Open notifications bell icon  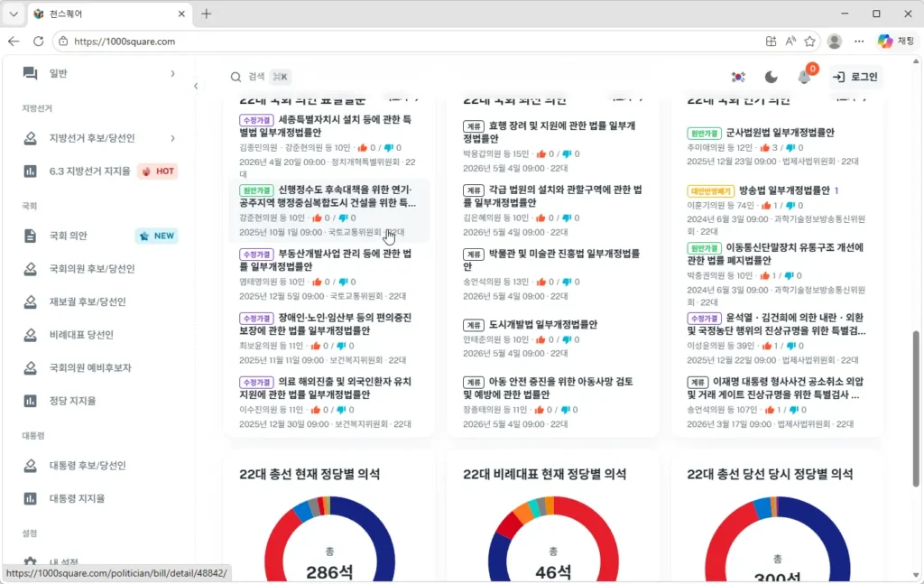click(x=804, y=78)
